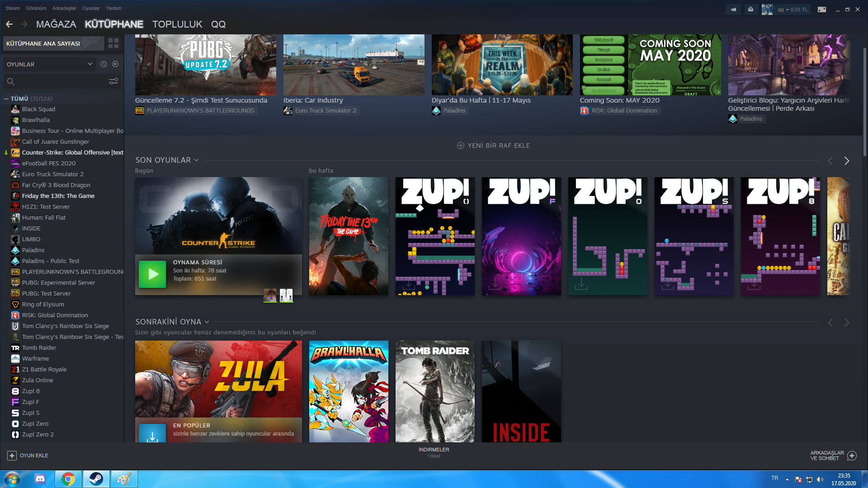Screen dimensions: 868x488
Task: Open the Oyunlar menu
Action: tap(91, 8)
